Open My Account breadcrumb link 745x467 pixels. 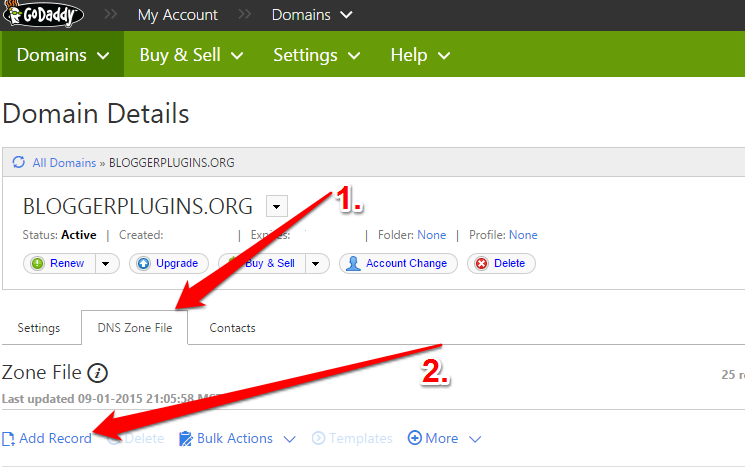click(x=178, y=15)
